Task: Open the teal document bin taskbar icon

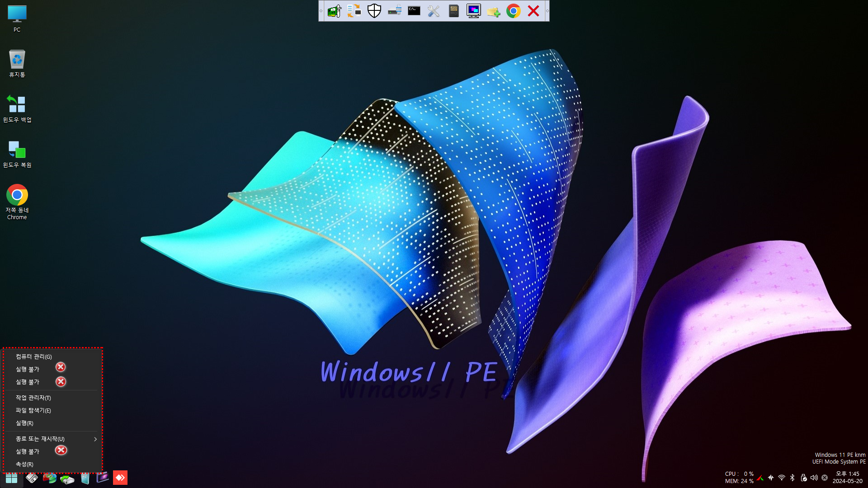Action: (x=85, y=478)
